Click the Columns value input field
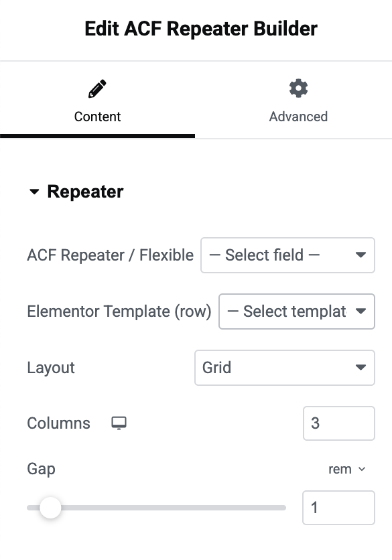This screenshot has width=392, height=560. pyautogui.click(x=338, y=423)
